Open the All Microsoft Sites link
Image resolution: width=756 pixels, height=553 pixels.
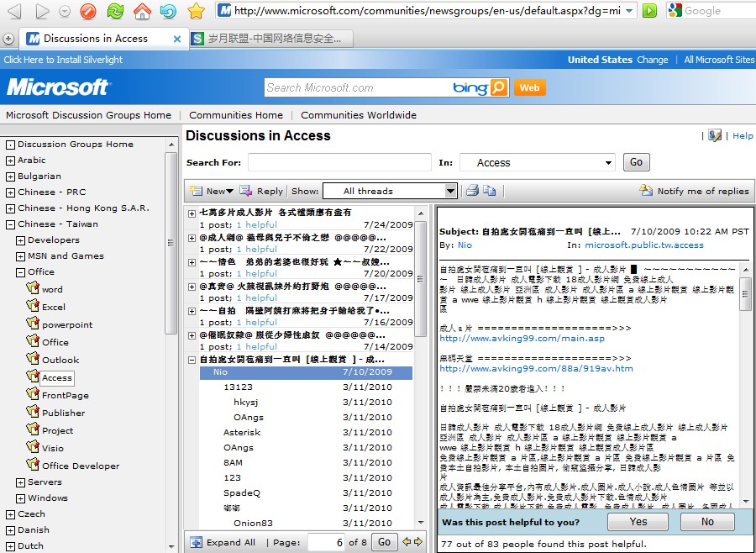pyautogui.click(x=719, y=60)
